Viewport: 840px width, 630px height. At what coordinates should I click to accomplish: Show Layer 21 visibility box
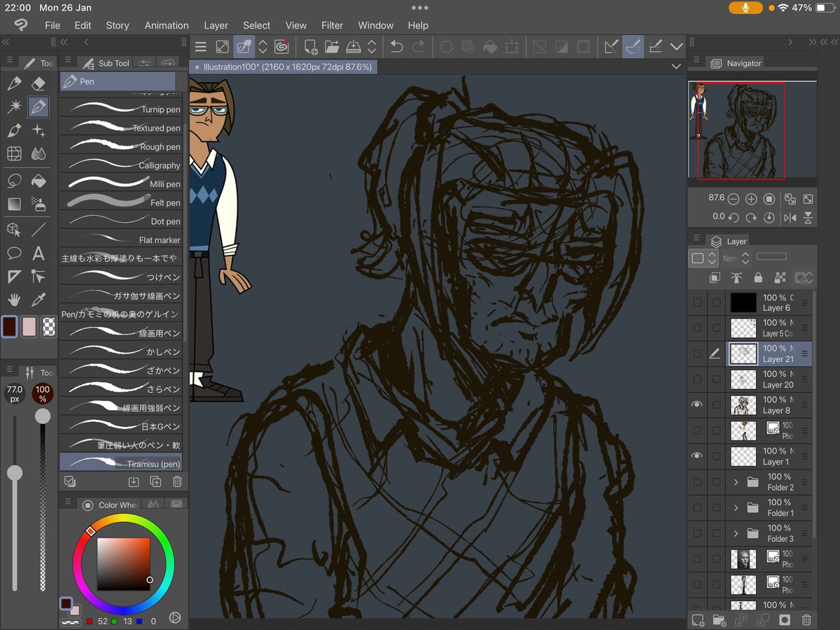click(x=696, y=353)
